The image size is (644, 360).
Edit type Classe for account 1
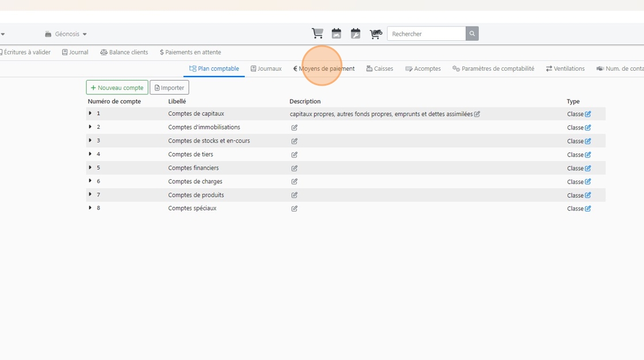(x=588, y=114)
